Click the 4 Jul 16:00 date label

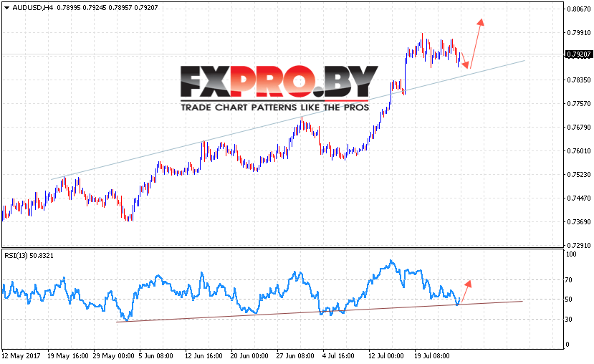[338, 356]
